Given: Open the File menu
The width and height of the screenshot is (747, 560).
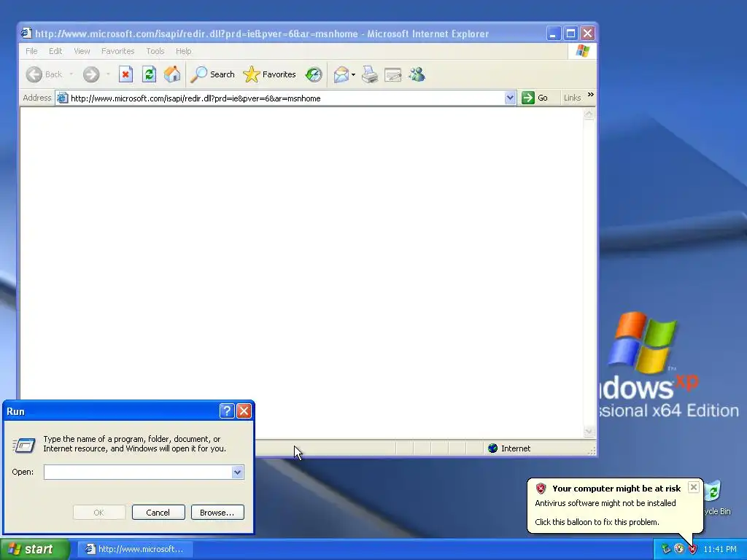Looking at the screenshot, I should [x=31, y=51].
